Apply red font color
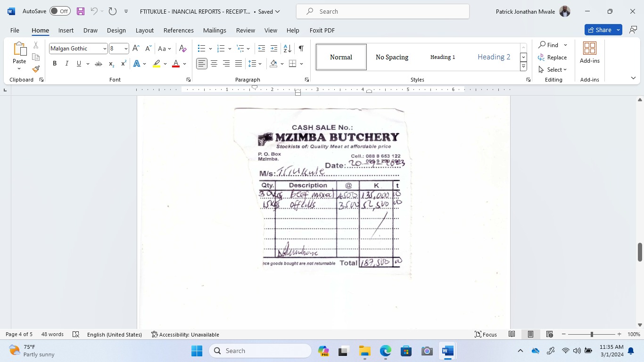Image resolution: width=644 pixels, height=362 pixels. coord(176,64)
